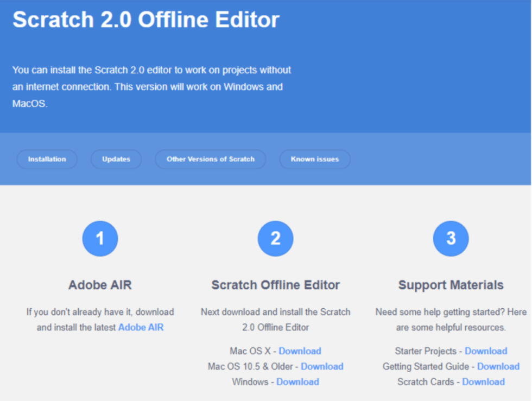Screen dimensions: 532x401
Task: Download the Windows offline editor
Action: point(297,381)
